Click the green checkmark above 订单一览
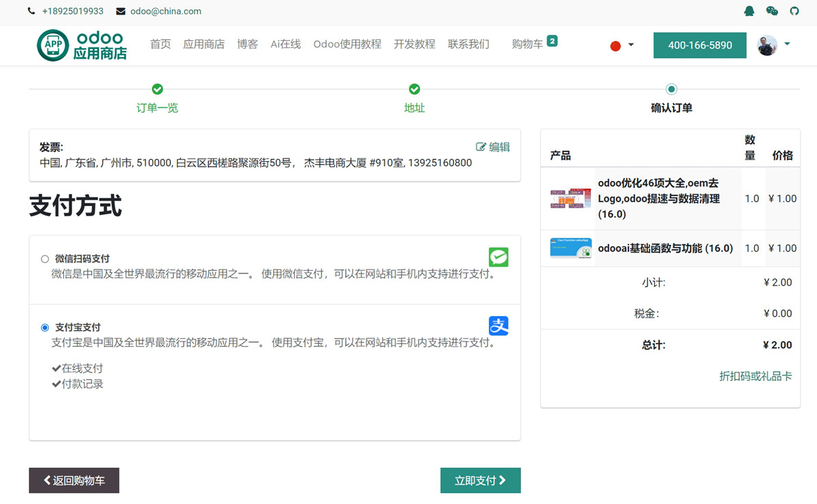Image resolution: width=817 pixels, height=504 pixels. [157, 89]
